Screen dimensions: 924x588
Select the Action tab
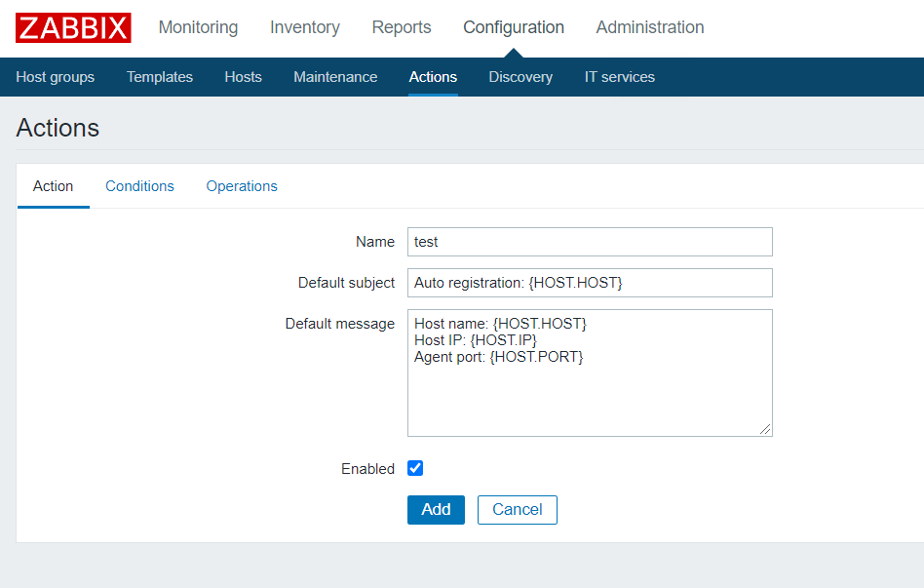click(x=53, y=186)
